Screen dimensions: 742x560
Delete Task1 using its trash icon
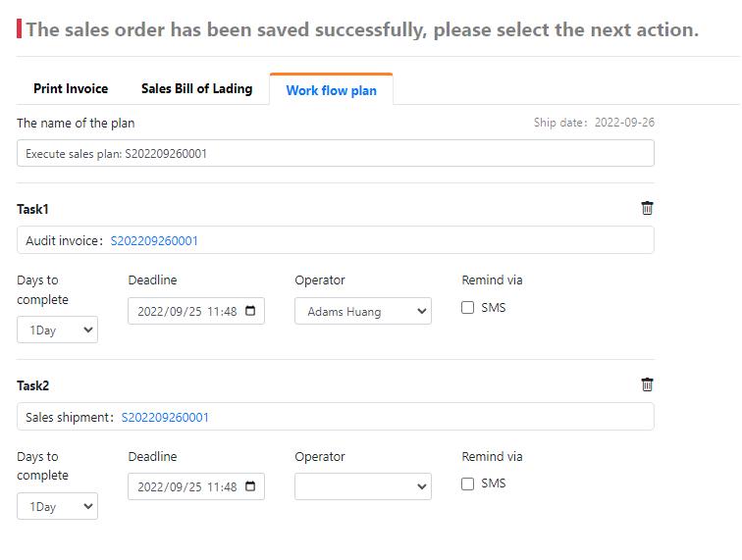(647, 208)
